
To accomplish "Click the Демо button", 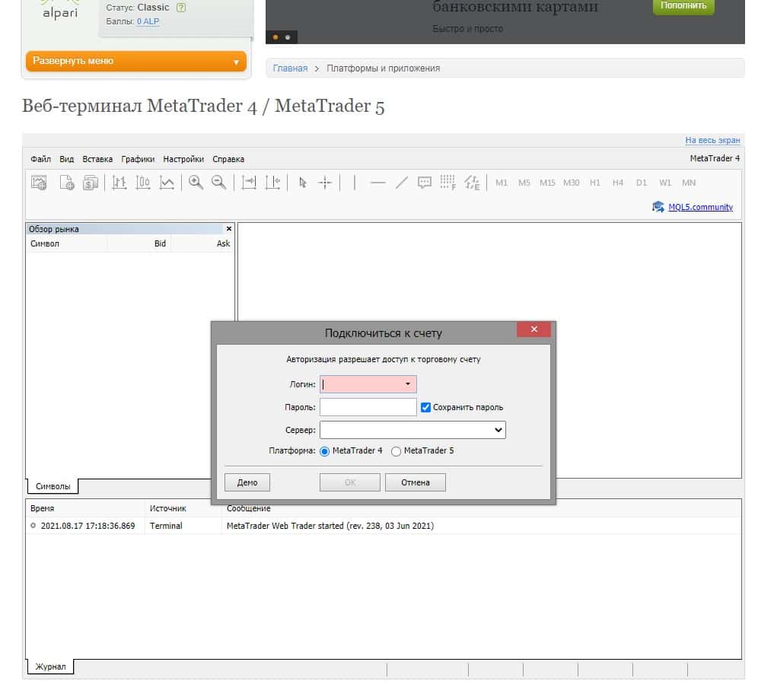I will 247,482.
